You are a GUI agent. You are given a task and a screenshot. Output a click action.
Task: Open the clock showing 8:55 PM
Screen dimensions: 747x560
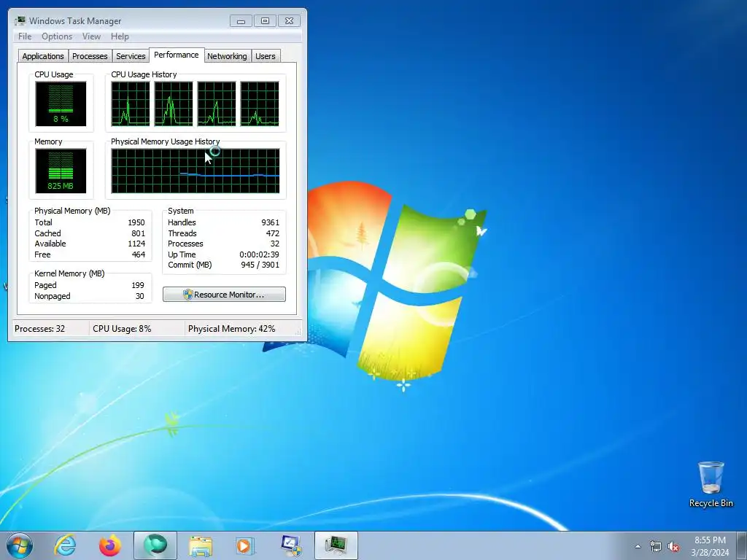pos(710,545)
